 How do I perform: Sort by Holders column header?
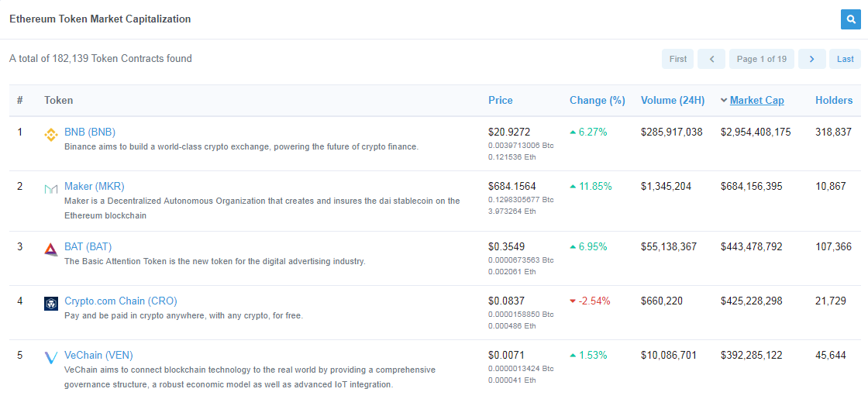833,100
